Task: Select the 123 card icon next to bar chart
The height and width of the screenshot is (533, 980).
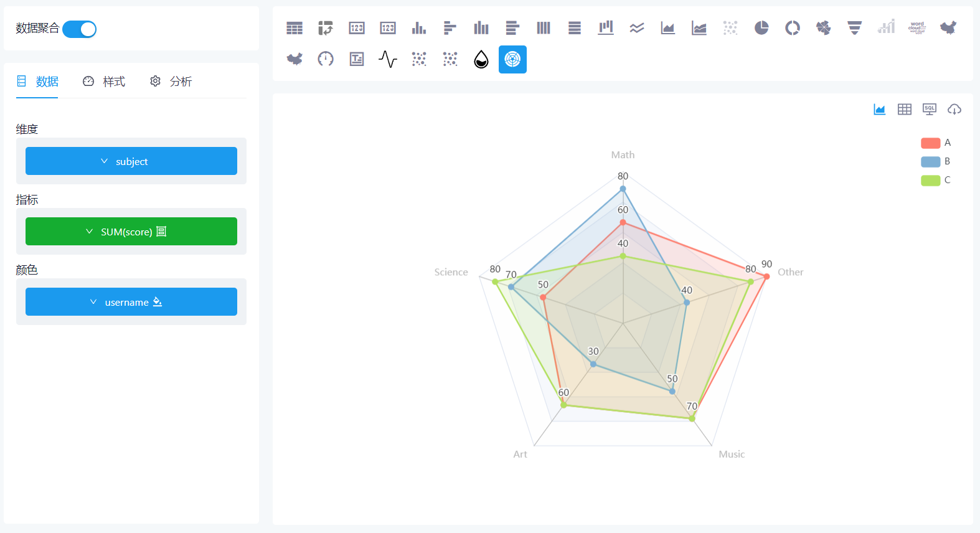Action: [388, 28]
